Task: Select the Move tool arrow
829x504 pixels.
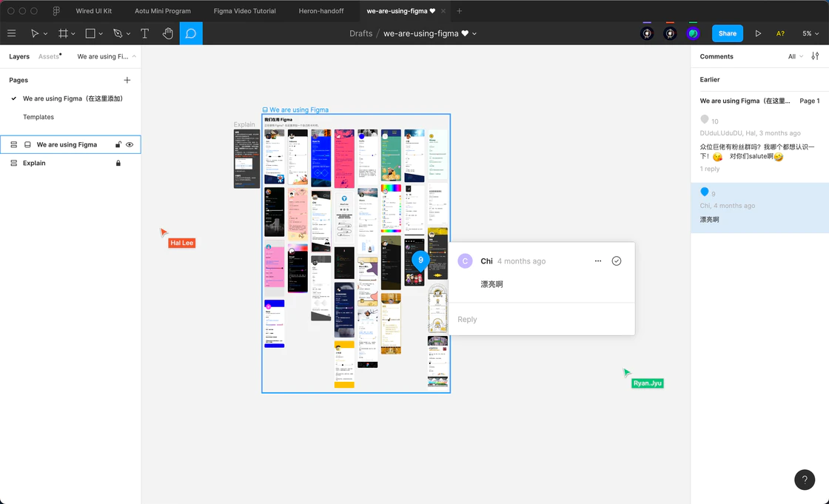Action: click(x=34, y=33)
